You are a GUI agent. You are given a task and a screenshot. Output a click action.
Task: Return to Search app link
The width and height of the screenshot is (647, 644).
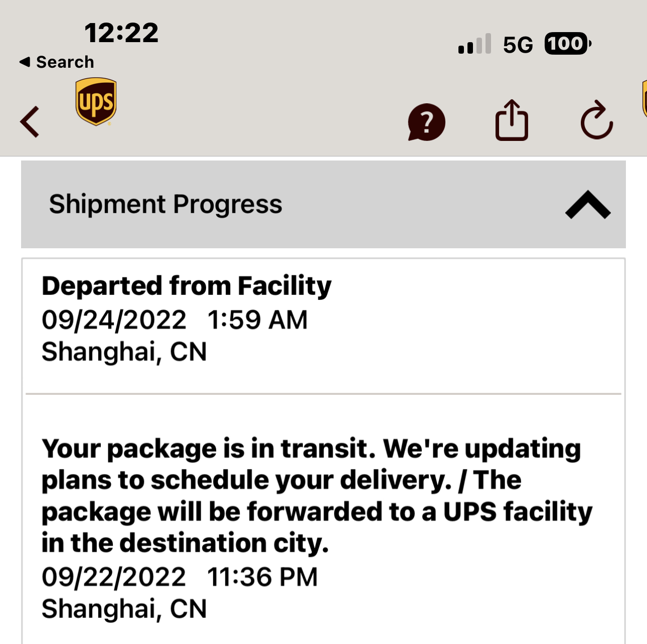65,62
